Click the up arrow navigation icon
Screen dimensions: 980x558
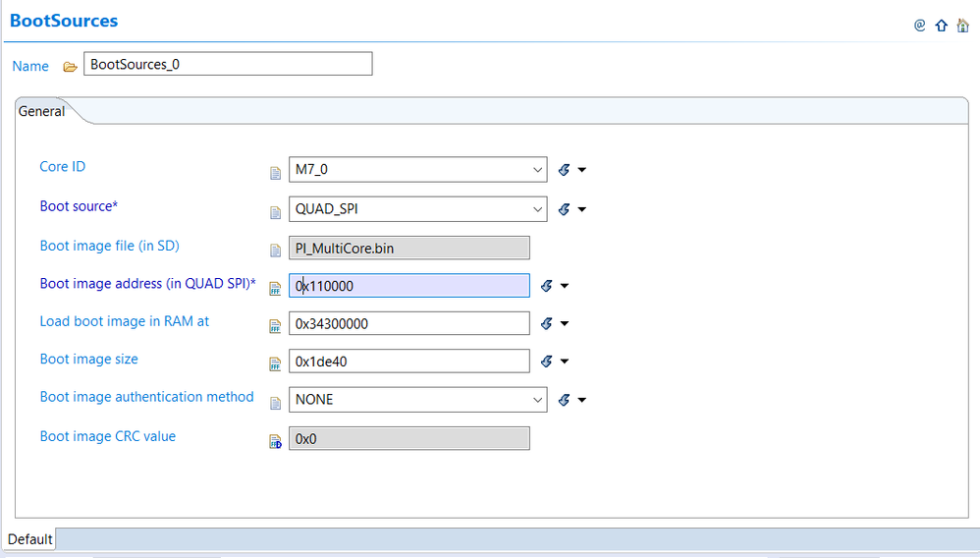[x=942, y=26]
